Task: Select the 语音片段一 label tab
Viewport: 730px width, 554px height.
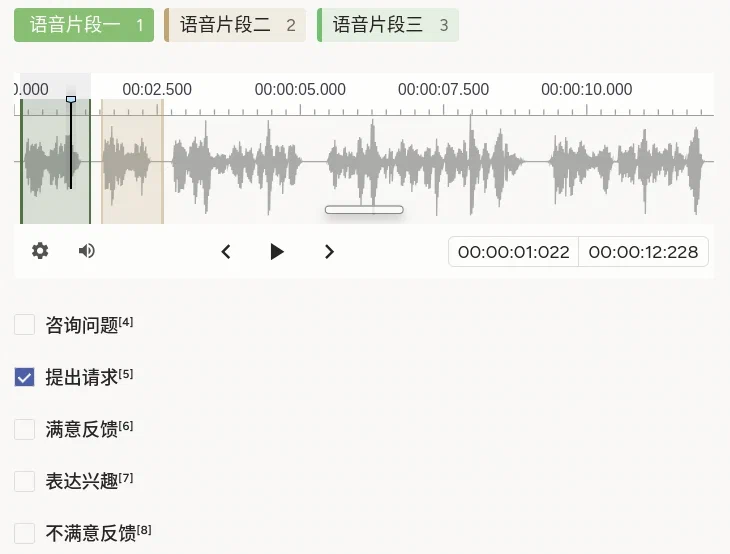Action: pyautogui.click(x=84, y=25)
